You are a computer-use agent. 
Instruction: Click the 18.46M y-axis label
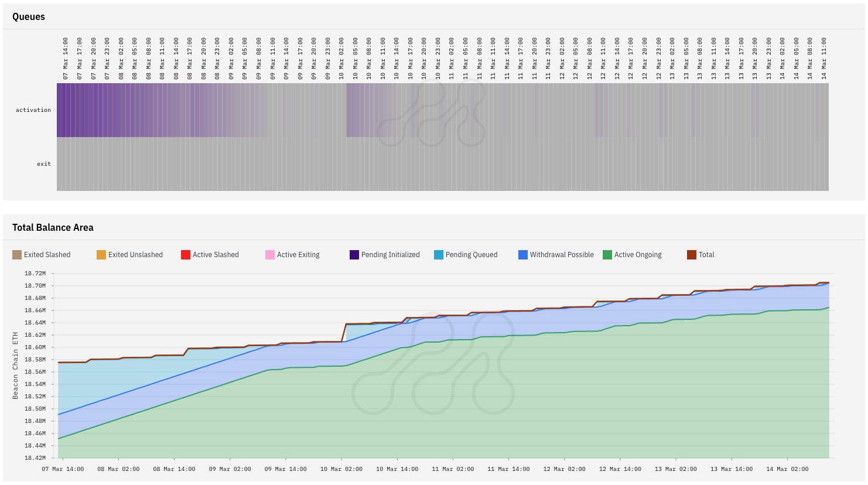35,433
